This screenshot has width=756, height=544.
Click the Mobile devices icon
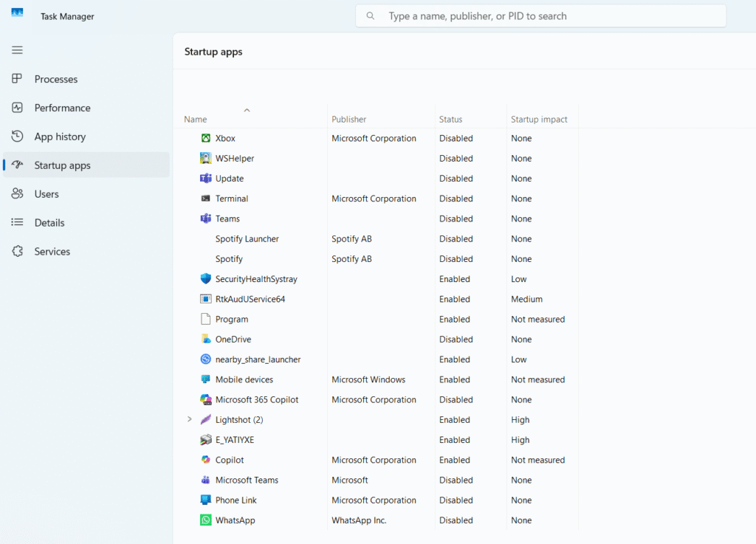click(x=206, y=379)
